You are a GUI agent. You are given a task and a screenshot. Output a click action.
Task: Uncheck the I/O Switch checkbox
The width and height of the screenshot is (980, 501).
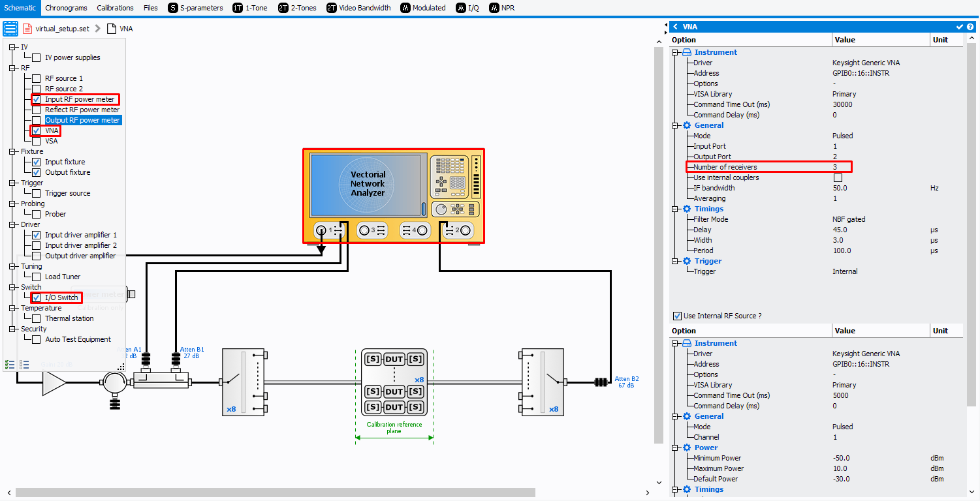tap(37, 297)
